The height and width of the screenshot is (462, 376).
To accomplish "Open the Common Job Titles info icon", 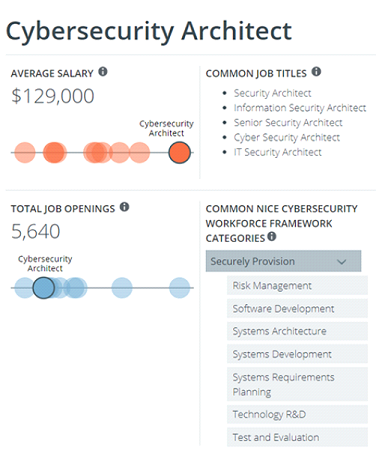I will (x=316, y=72).
